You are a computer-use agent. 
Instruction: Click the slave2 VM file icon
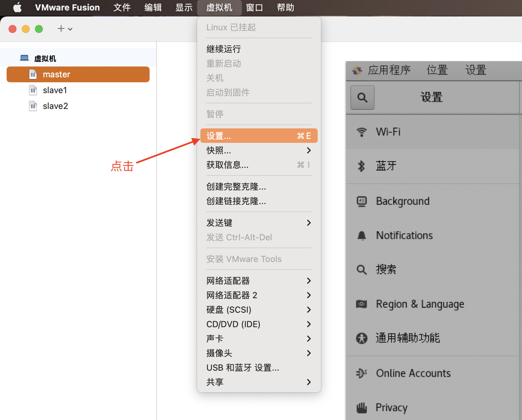33,106
